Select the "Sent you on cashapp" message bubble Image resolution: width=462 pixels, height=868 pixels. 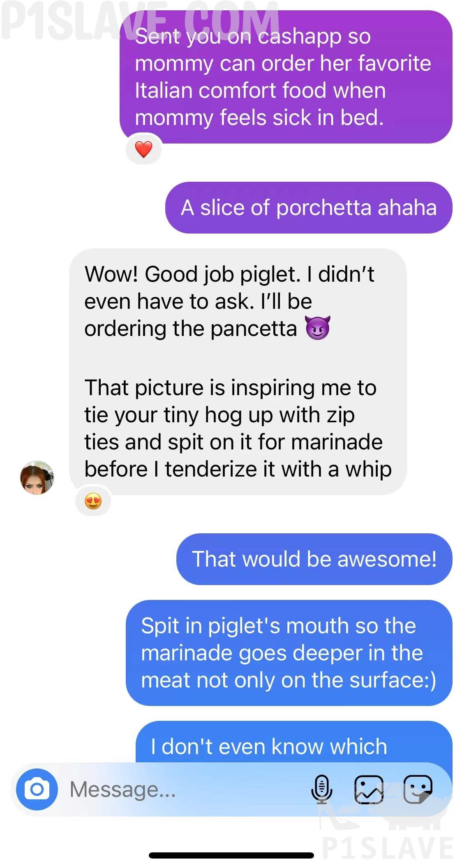286,77
